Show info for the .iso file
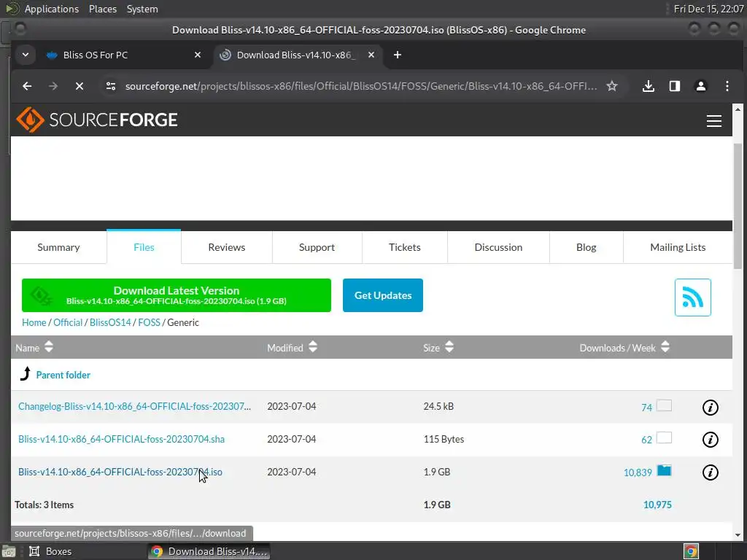Viewport: 747px width, 560px height. (x=710, y=472)
